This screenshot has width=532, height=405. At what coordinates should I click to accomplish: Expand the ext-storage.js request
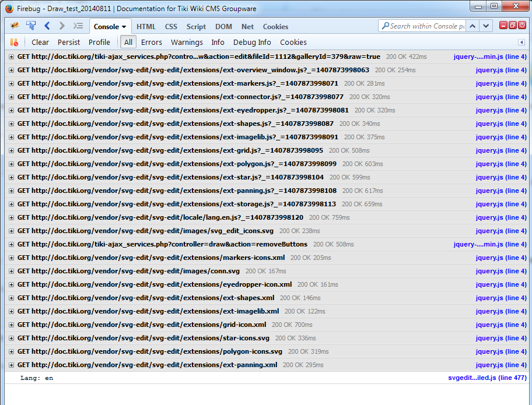click(x=11, y=204)
